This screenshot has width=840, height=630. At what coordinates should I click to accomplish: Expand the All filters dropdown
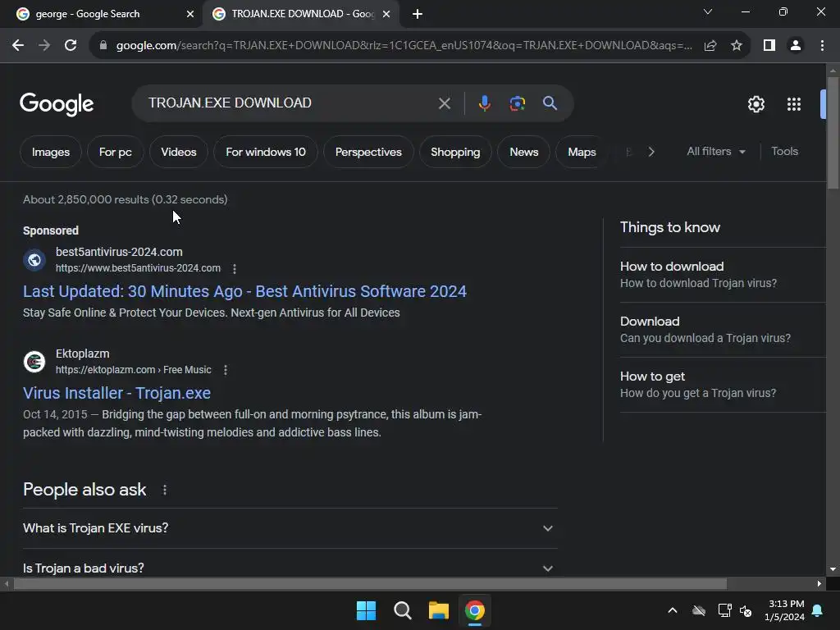tap(716, 152)
